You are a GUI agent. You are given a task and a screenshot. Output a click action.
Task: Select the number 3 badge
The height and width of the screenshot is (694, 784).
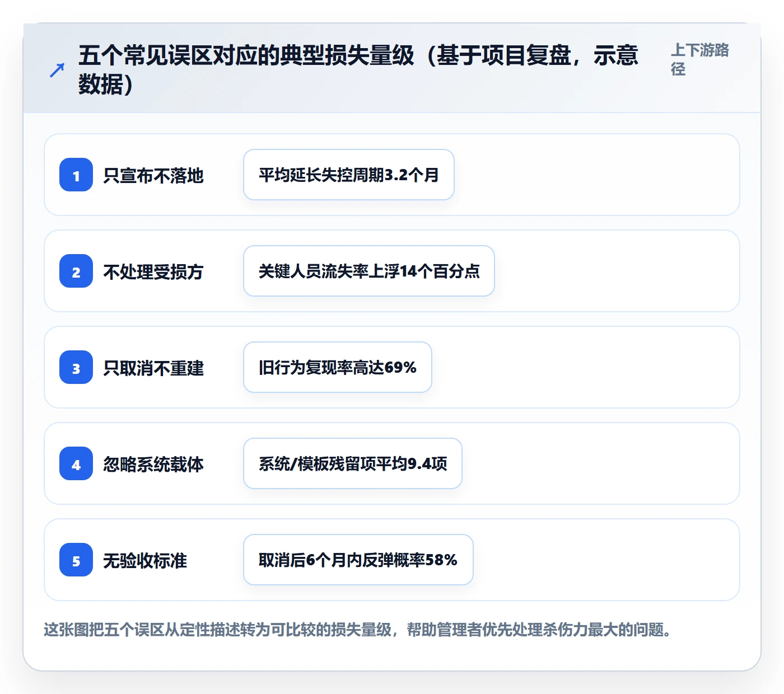pyautogui.click(x=76, y=368)
